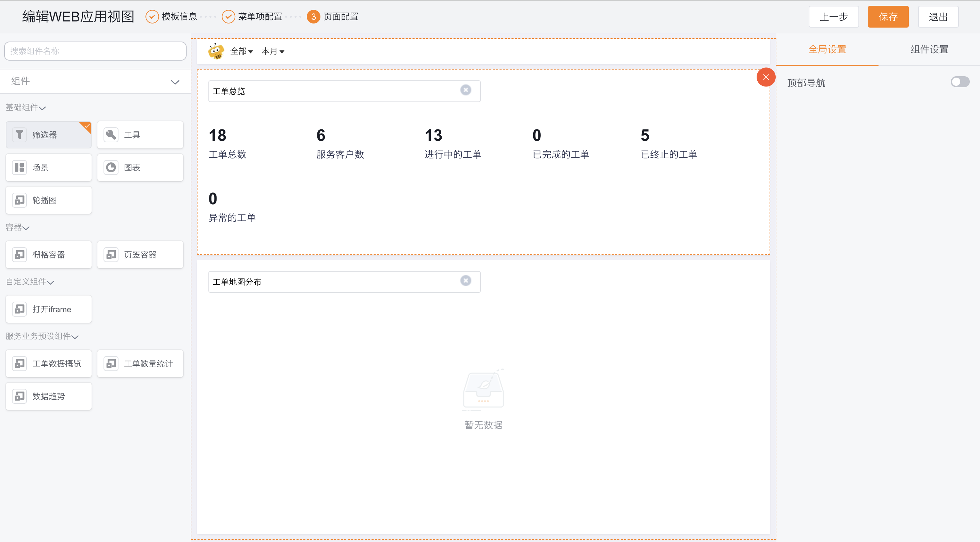The height and width of the screenshot is (542, 980).
Task: Toggle the 顶部导航 switch
Action: [x=960, y=82]
